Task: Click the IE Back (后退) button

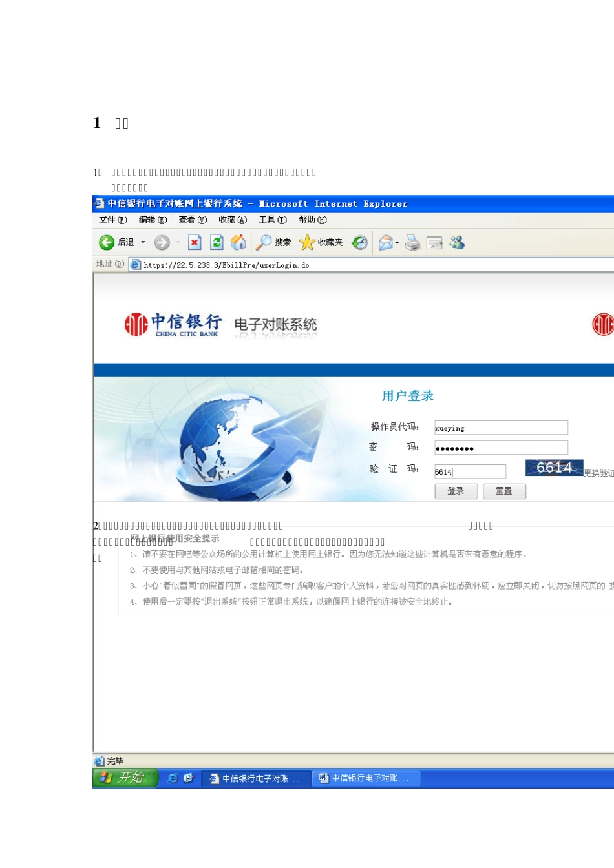Action: click(x=117, y=242)
